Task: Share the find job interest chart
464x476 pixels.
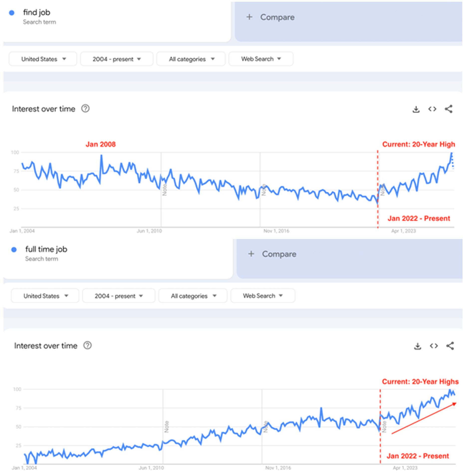Action: (x=449, y=109)
